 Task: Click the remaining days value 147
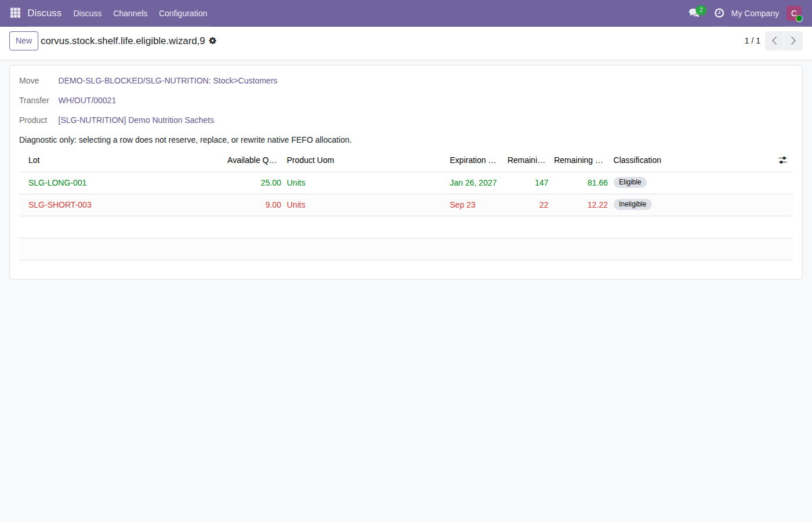click(x=542, y=183)
